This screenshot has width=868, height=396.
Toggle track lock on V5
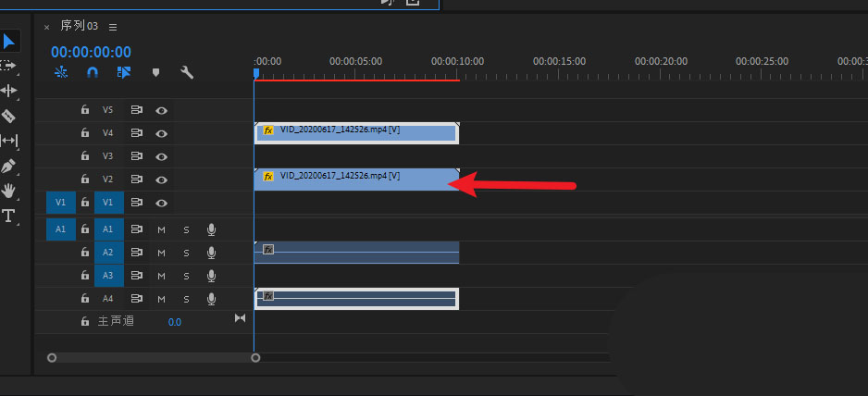85,110
